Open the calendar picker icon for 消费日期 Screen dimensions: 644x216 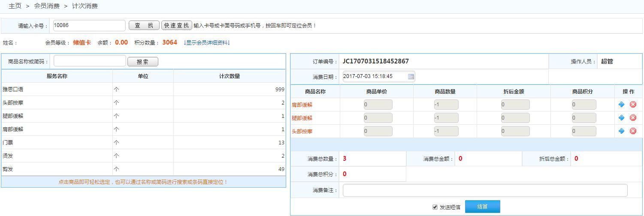coord(411,77)
